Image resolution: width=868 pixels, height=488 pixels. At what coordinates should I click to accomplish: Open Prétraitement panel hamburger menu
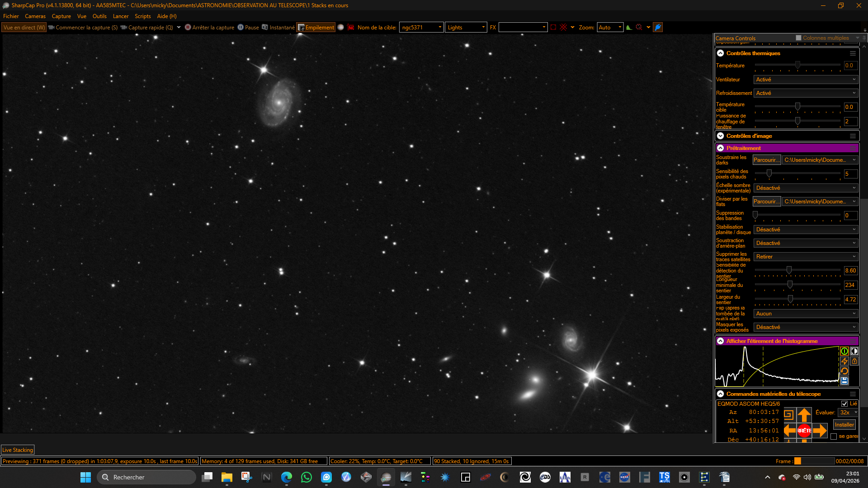point(853,148)
